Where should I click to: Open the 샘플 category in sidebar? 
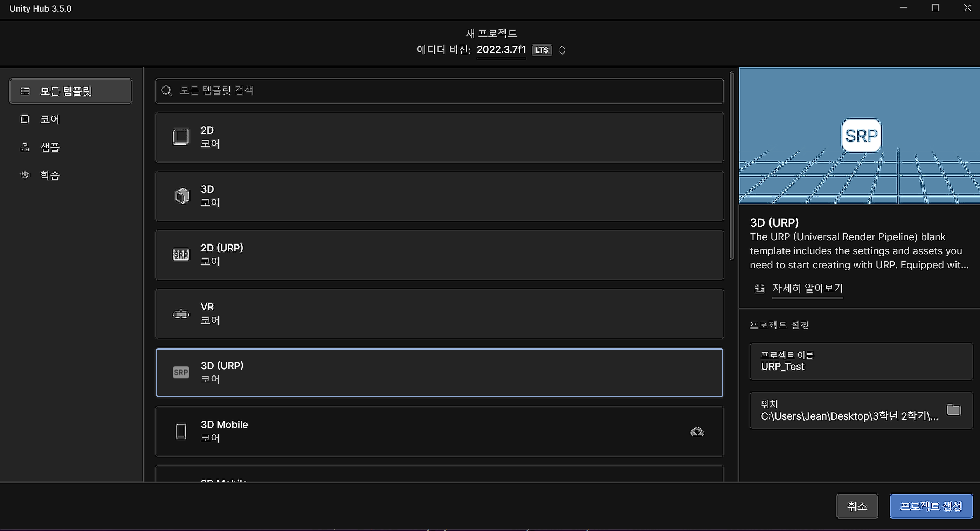point(71,147)
